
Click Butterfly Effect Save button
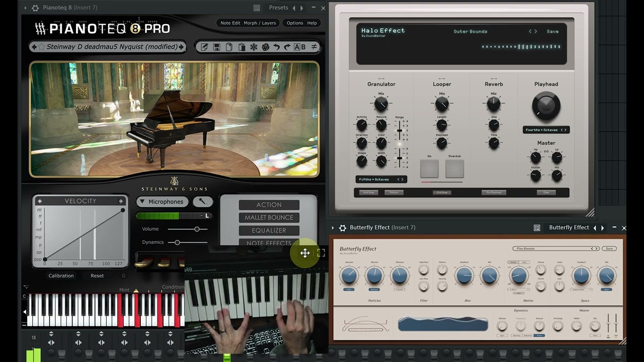pyautogui.click(x=609, y=248)
